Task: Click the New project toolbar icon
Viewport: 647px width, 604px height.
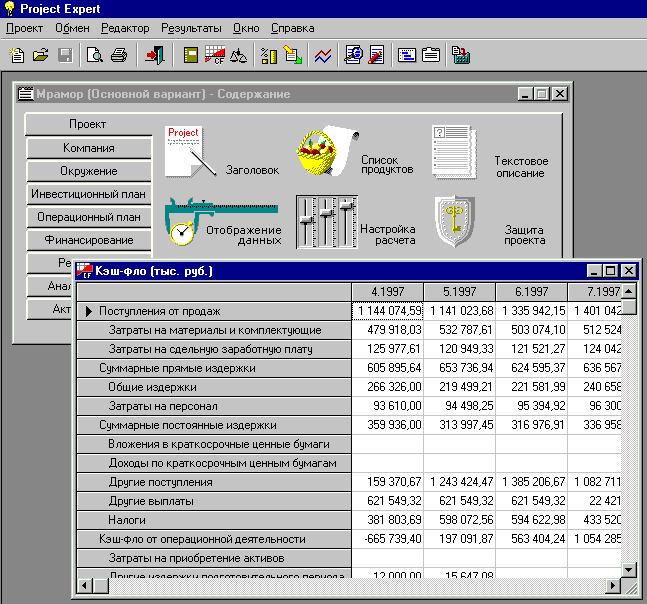Action: [17, 55]
